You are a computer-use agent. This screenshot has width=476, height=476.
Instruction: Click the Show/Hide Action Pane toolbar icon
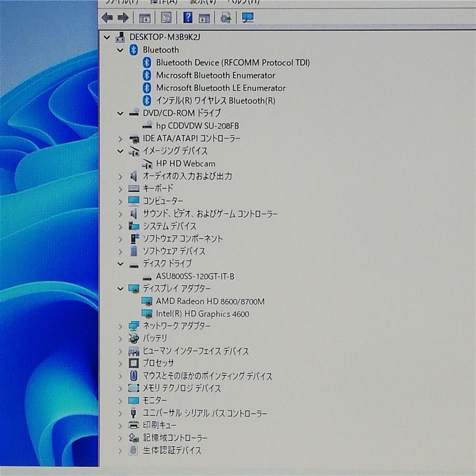[204, 18]
